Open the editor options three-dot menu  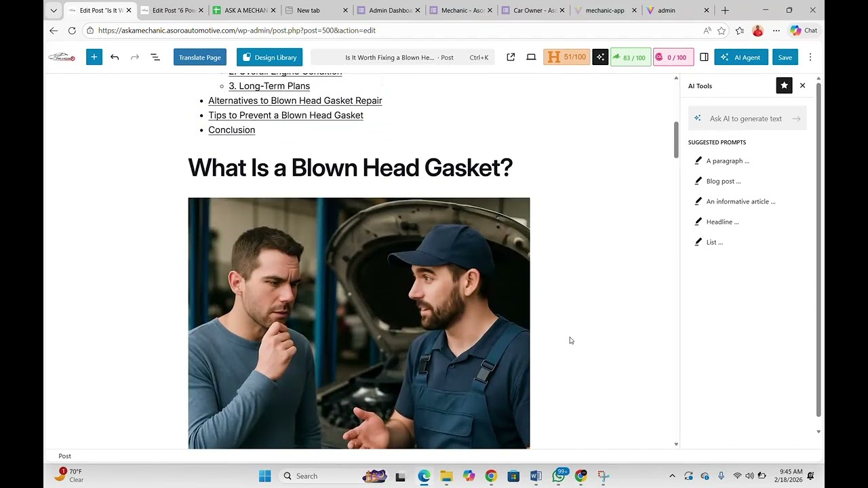810,58
